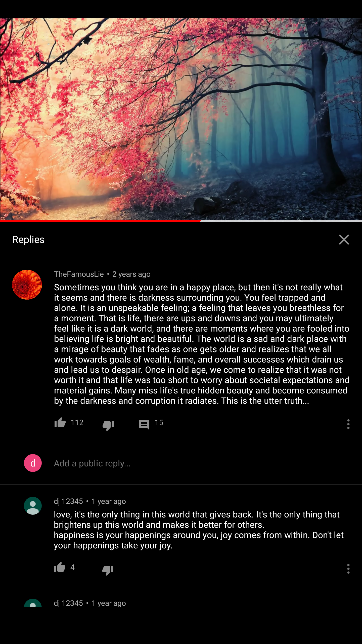Open dj 12345 username on second reply
This screenshot has width=362, height=644.
68,603
